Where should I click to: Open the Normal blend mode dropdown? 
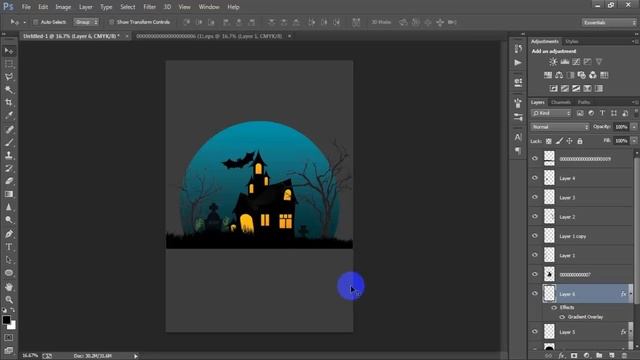560,127
